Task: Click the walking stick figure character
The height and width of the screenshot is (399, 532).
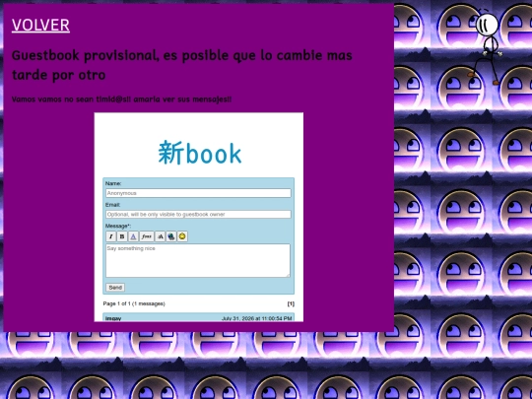Action: (x=485, y=47)
